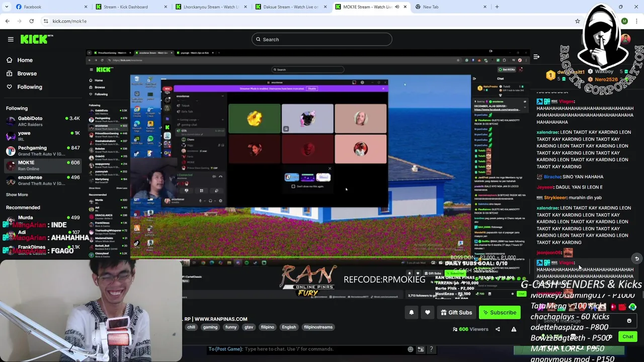The width and height of the screenshot is (644, 362).
Task: Bookmark this page with star icon
Action: click(x=578, y=21)
